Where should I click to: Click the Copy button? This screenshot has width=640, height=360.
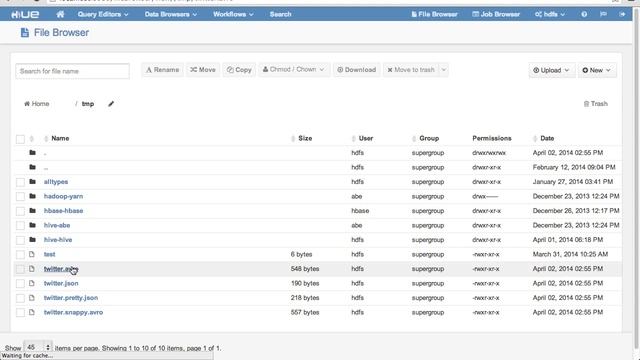coord(239,70)
